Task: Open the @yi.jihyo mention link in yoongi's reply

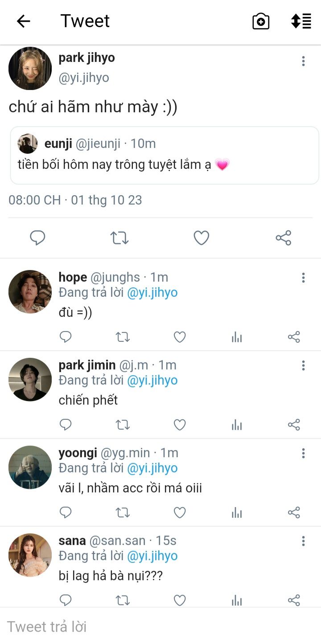Action: (152, 468)
